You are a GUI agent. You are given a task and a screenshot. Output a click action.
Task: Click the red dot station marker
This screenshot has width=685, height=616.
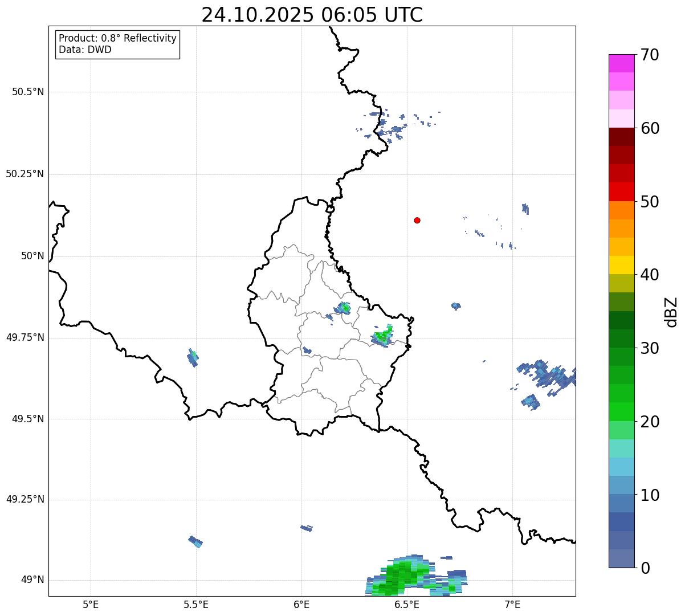coord(417,220)
